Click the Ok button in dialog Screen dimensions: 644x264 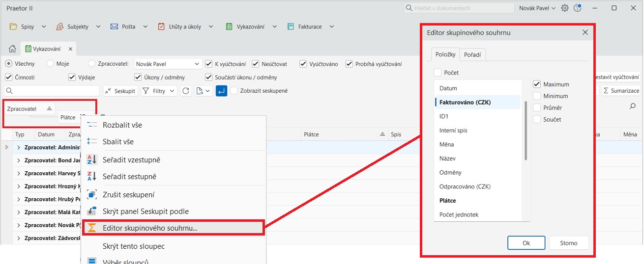(x=527, y=243)
